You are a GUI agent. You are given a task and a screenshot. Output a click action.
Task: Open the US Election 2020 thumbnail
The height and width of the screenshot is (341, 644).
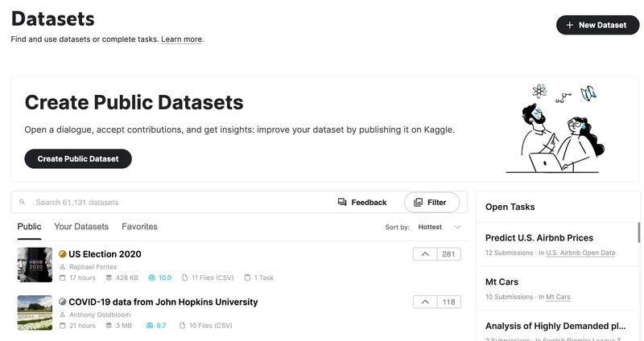point(35,265)
